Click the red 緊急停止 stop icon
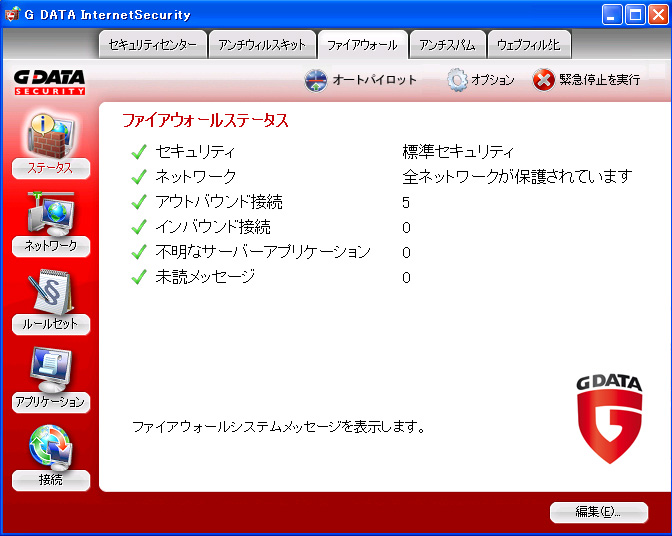Image resolution: width=672 pixels, height=536 pixels. [543, 80]
